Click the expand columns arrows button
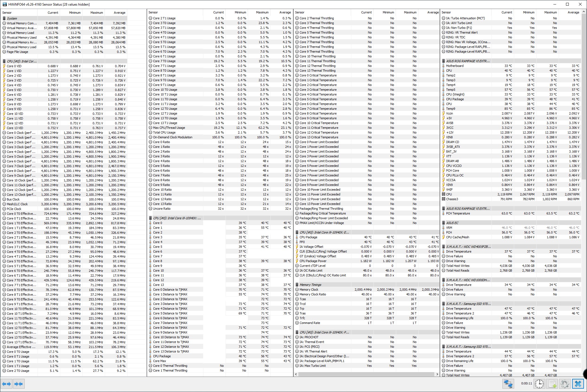587x392 pixels. click(6, 384)
